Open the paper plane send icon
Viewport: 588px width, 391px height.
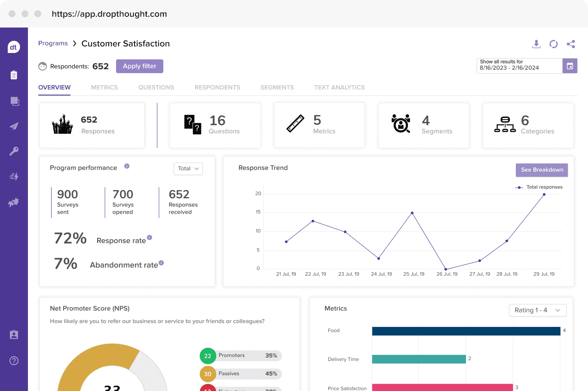coord(14,126)
